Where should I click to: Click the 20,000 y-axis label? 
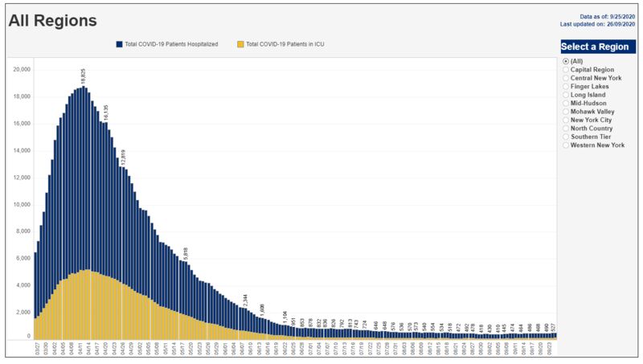point(22,70)
